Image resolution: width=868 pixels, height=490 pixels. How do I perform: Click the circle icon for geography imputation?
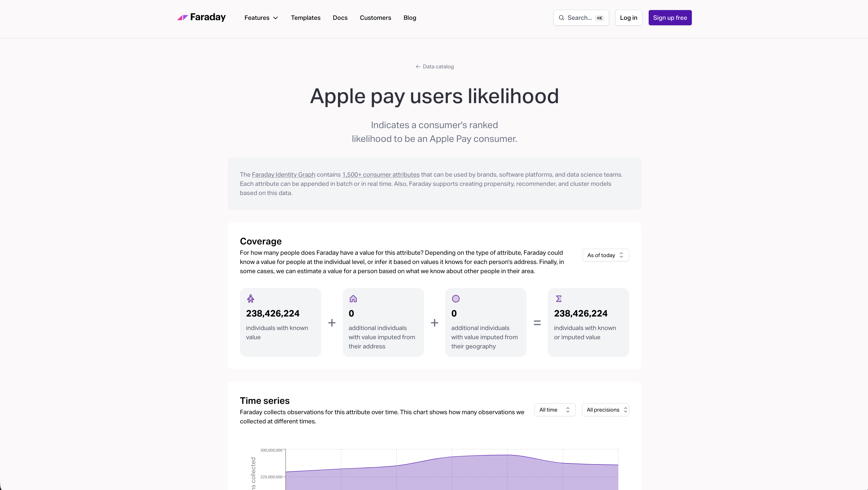pos(456,299)
